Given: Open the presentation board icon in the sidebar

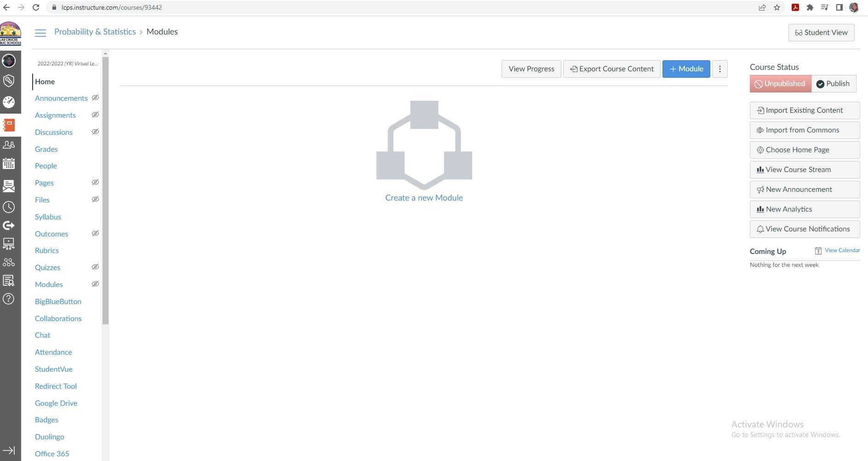Looking at the screenshot, I should click(9, 244).
